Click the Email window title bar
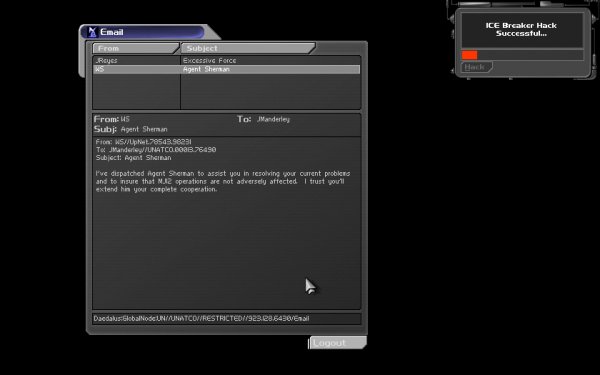The height and width of the screenshot is (375, 600). [x=143, y=32]
